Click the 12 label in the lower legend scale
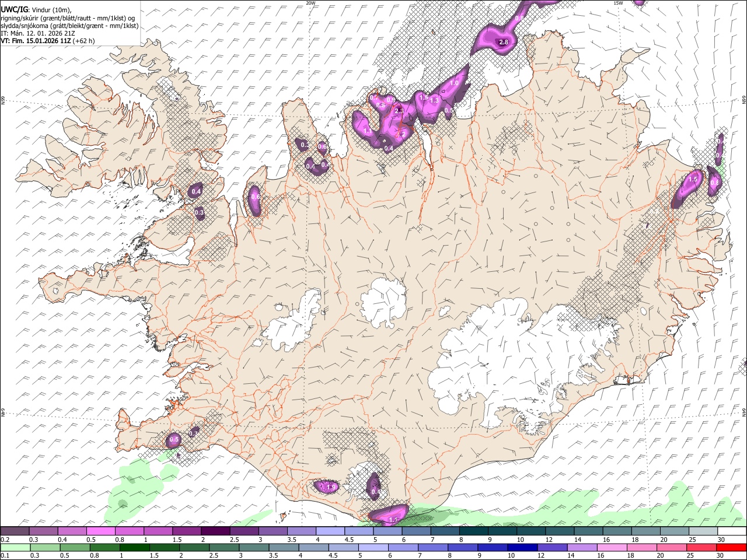This screenshot has width=747, height=560. click(x=541, y=556)
